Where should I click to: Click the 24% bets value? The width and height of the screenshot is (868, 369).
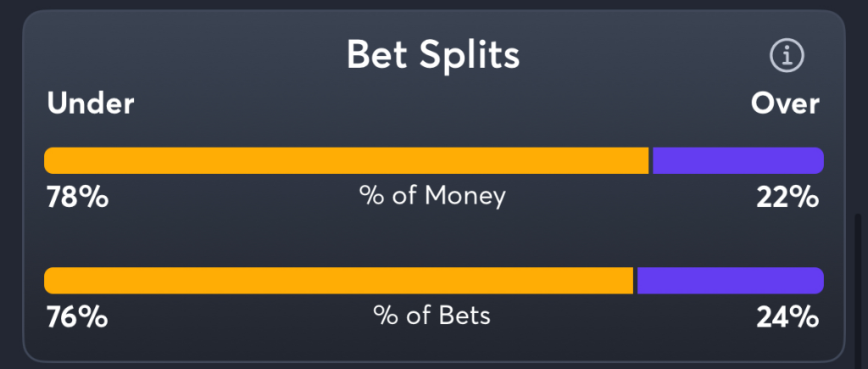(x=787, y=317)
